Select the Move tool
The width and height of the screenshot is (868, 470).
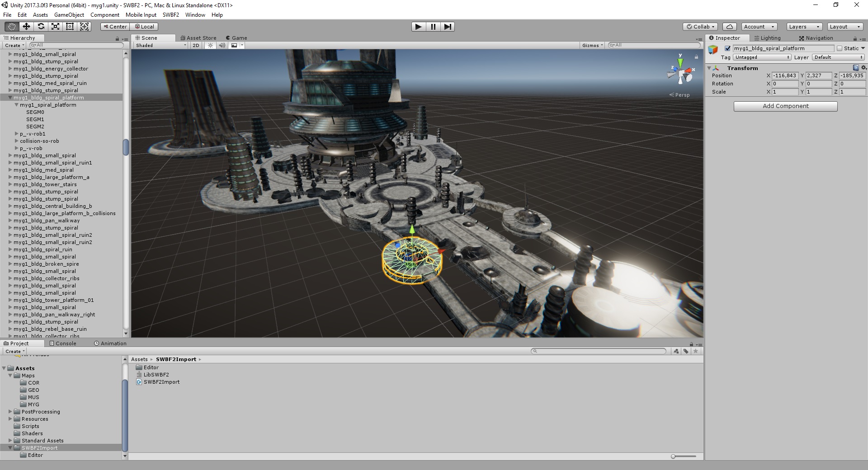point(27,27)
